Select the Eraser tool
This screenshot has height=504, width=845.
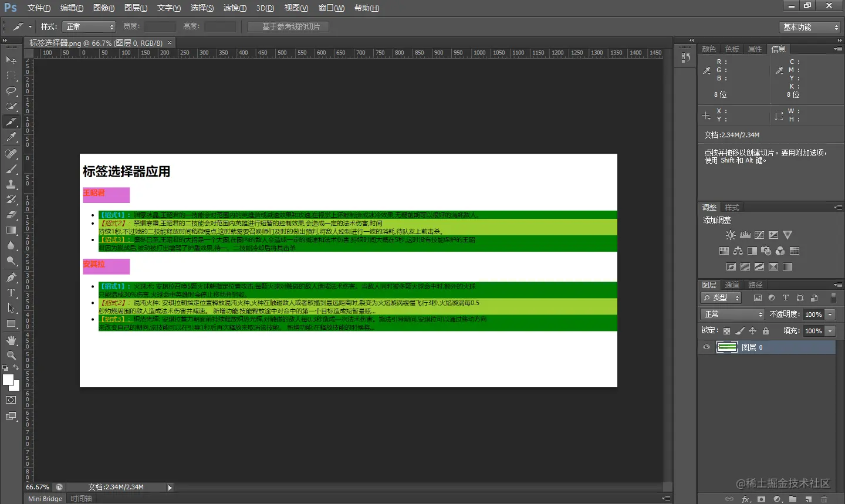point(11,215)
